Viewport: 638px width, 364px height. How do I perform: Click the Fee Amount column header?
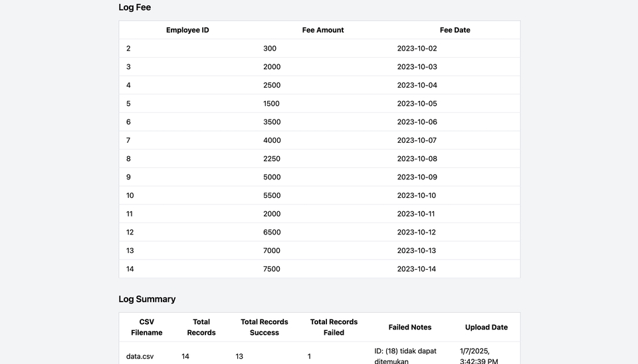(323, 30)
